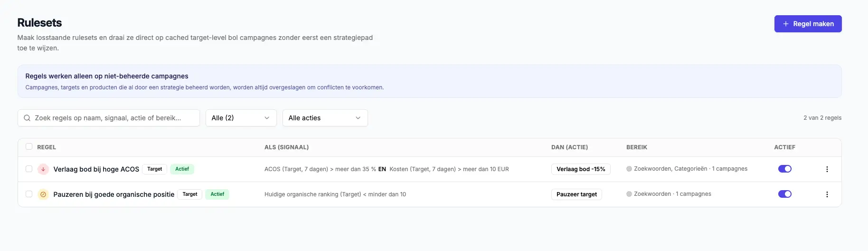
Task: Turn off the Pauzeren bij goede organische positie toggle
Action: coord(785,194)
